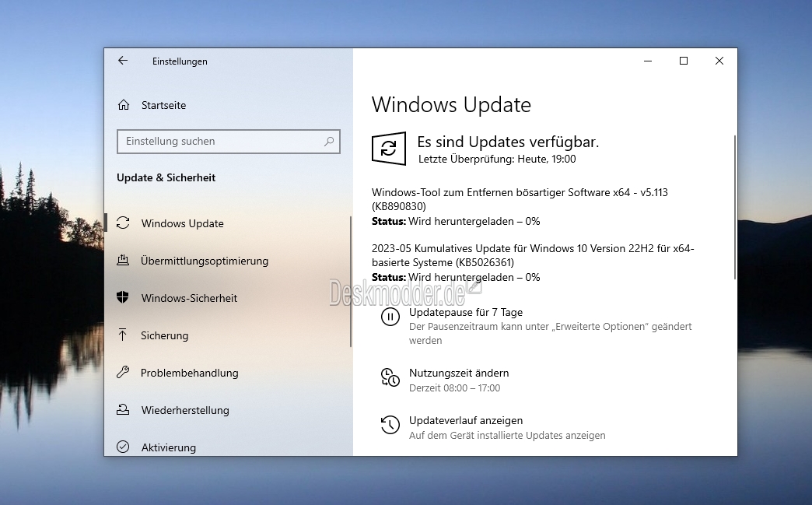Click the pause icon for Updatepause

click(x=390, y=317)
